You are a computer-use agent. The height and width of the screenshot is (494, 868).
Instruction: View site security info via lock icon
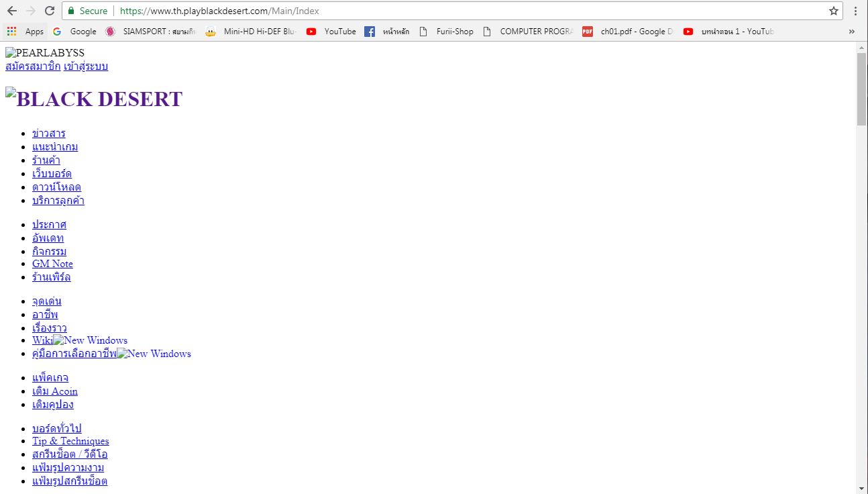tap(71, 11)
